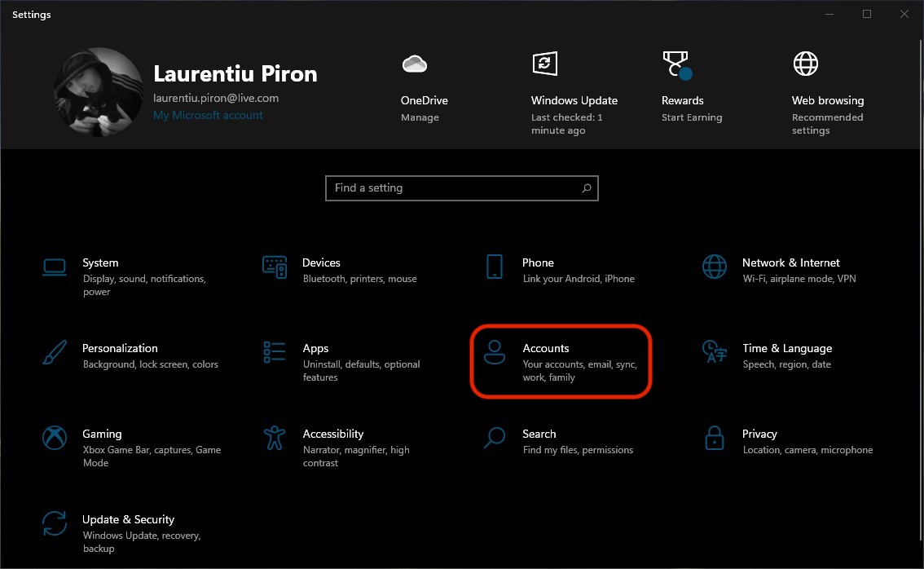The width and height of the screenshot is (924, 569).
Task: Open the Time & Language icon
Action: coord(715,351)
